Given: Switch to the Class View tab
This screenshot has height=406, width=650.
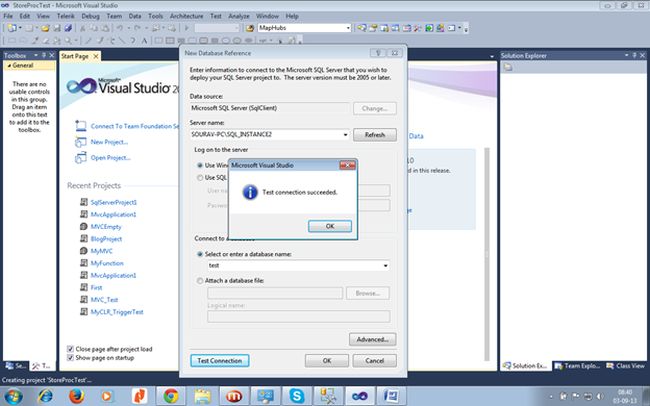Looking at the screenshot, I should click(626, 366).
